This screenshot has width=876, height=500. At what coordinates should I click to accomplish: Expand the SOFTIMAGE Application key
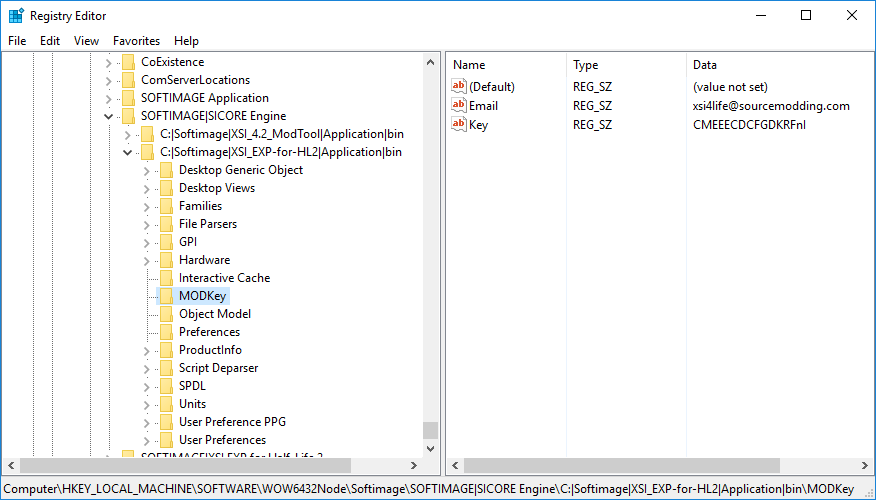[108, 99]
